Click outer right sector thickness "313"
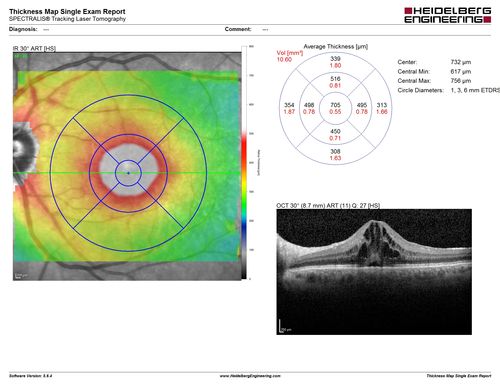The image size is (500, 386). coord(382,105)
